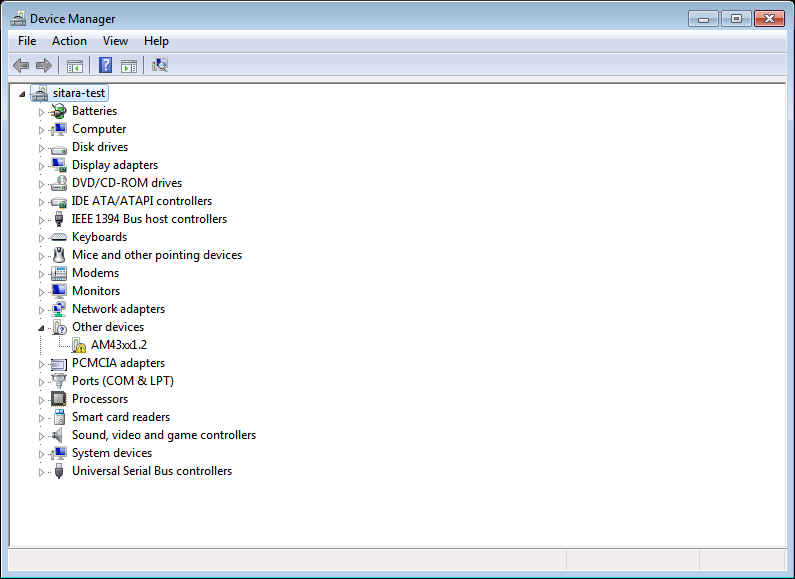795x579 pixels.
Task: Click the Device Manager title bar icon
Action: pyautogui.click(x=18, y=19)
